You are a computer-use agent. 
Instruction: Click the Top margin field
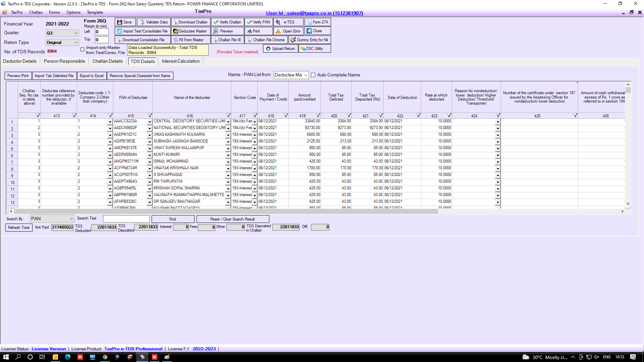click(102, 40)
